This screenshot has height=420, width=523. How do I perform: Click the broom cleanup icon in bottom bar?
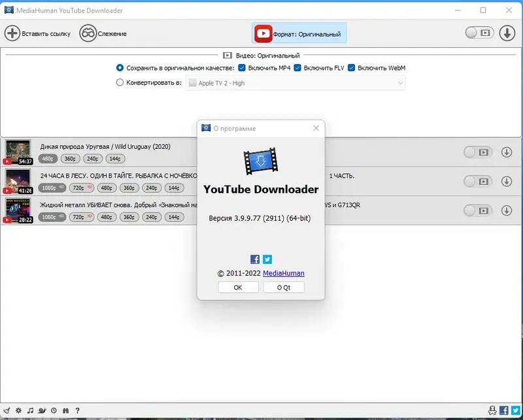(7, 410)
